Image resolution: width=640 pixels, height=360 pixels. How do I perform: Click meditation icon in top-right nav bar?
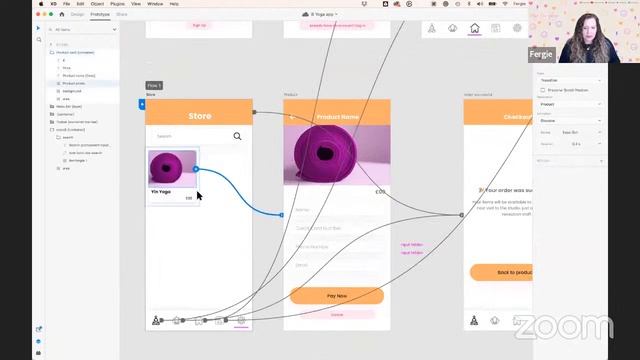coord(431,28)
